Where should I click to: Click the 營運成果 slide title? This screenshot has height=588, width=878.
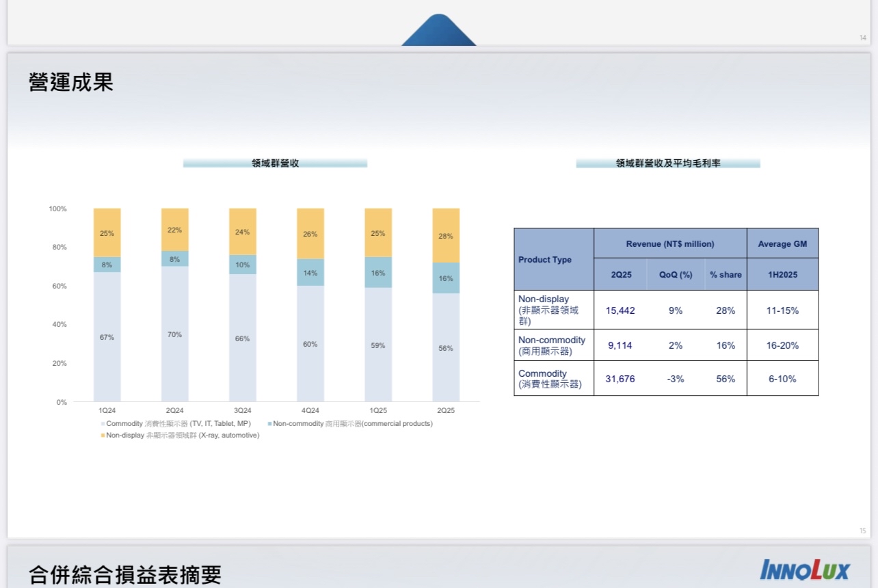(71, 82)
